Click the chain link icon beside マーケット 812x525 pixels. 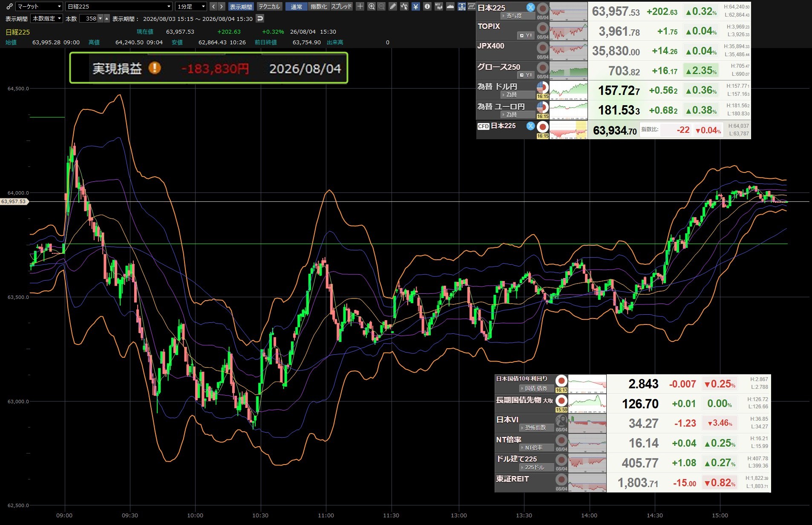tap(9, 6)
